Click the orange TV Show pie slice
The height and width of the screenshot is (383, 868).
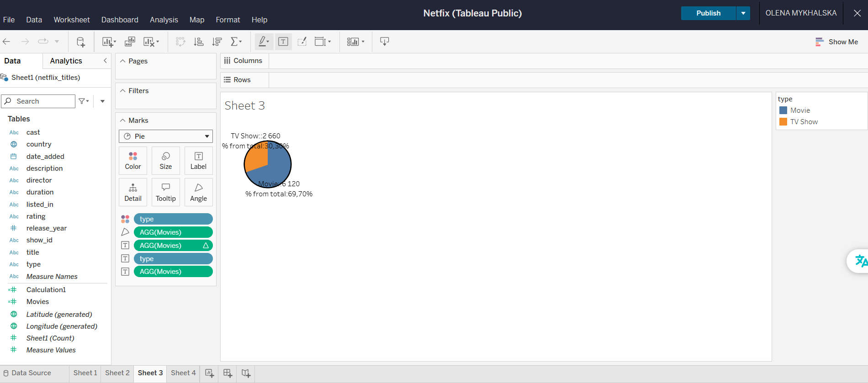coord(257,157)
